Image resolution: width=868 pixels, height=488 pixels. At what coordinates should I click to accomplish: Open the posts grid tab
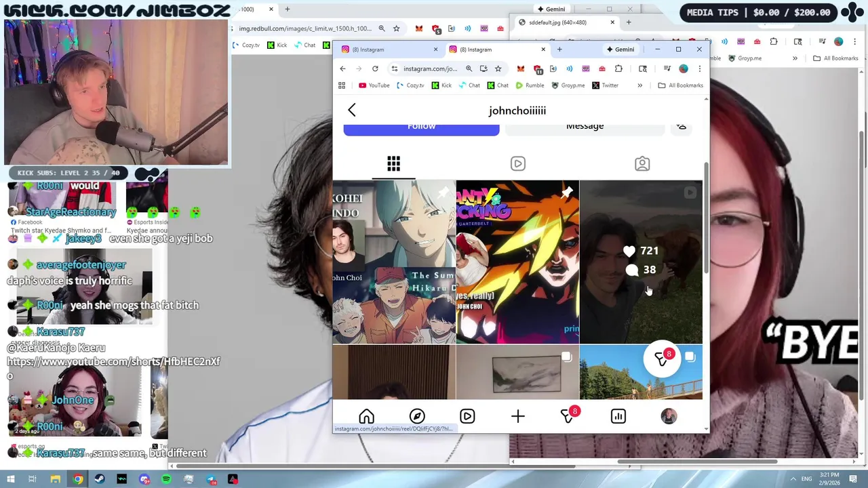pyautogui.click(x=393, y=163)
